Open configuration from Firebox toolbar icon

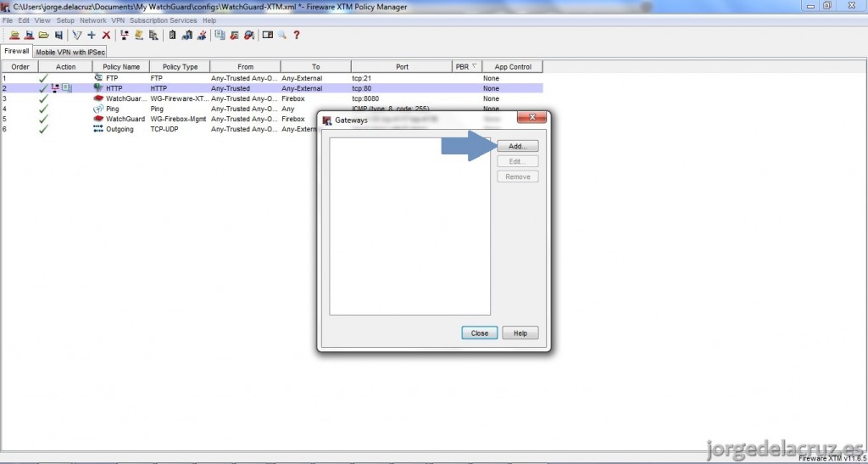click(14, 35)
